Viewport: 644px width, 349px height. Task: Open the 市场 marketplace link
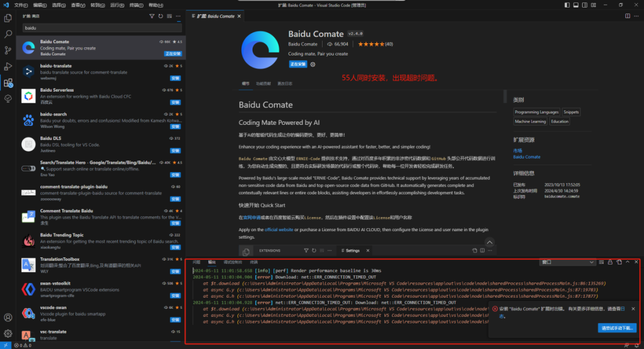(x=517, y=151)
